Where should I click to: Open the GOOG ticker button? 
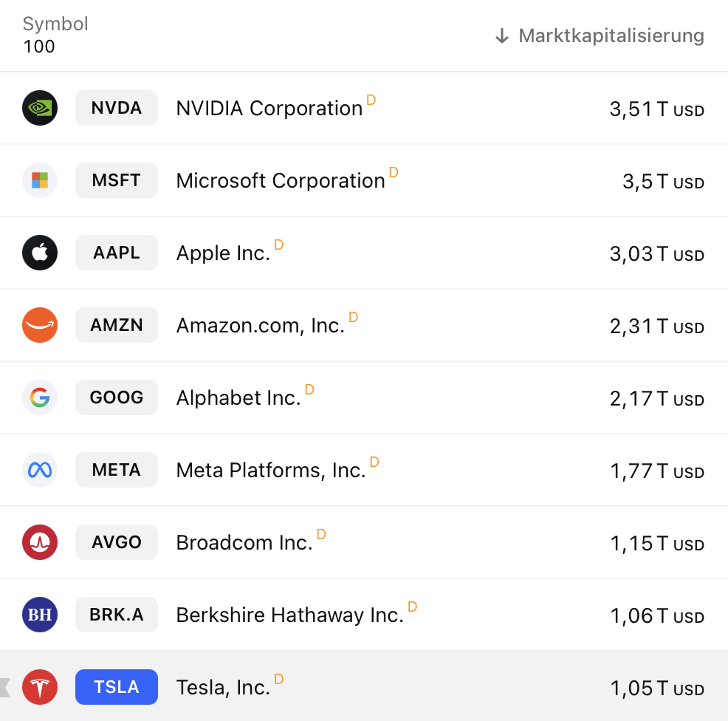117,397
